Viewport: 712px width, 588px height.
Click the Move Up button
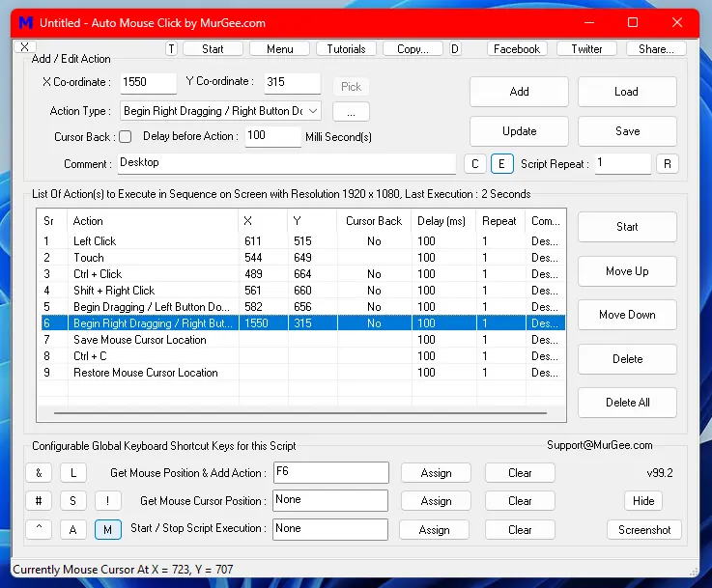(627, 271)
